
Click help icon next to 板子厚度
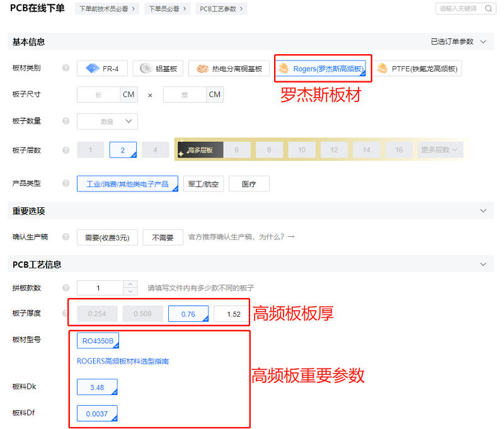[66, 314]
